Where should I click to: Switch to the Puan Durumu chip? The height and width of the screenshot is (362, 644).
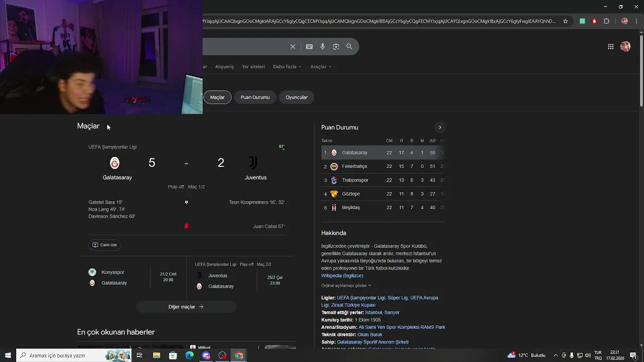[x=255, y=97]
